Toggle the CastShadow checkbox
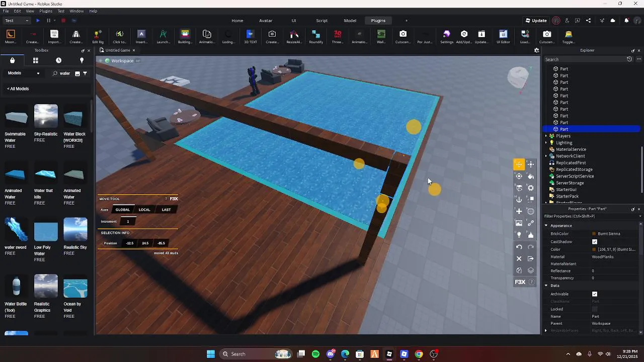The image size is (644, 362). click(x=595, y=242)
